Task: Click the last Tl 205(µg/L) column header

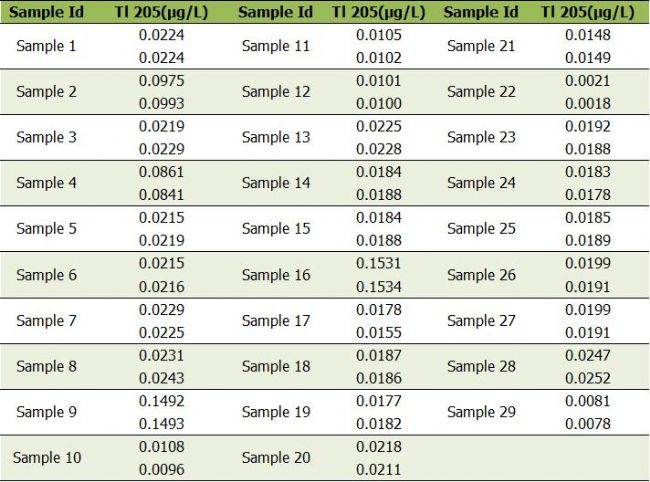Action: point(587,12)
